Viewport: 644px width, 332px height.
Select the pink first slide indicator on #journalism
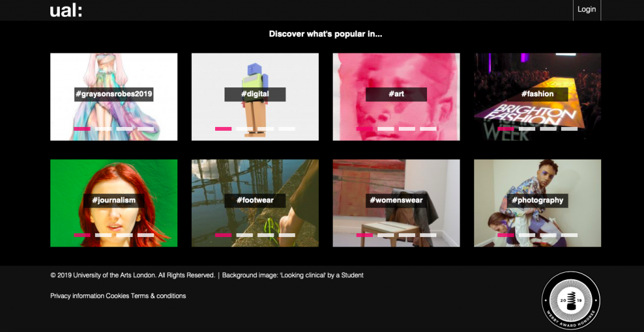click(82, 235)
